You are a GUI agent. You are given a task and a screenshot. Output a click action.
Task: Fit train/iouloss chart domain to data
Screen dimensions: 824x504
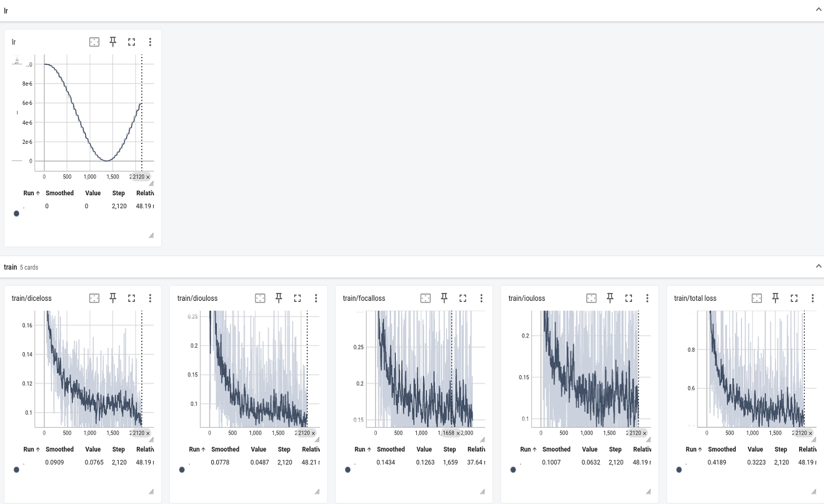coord(591,298)
